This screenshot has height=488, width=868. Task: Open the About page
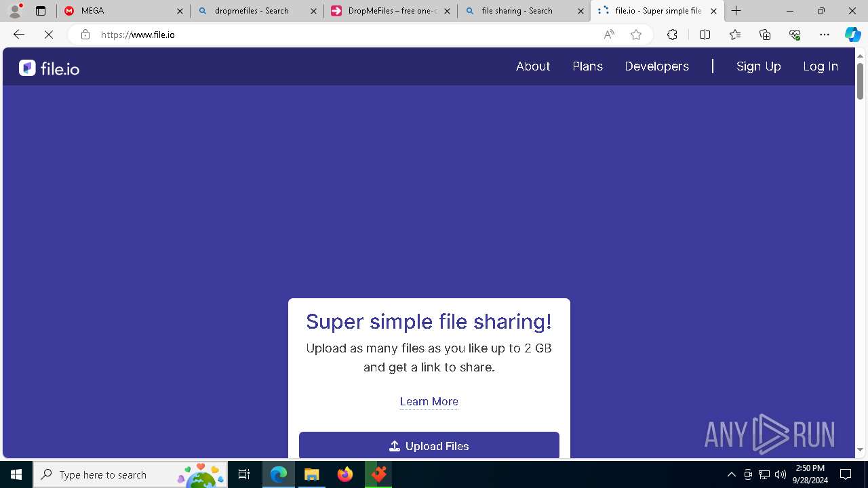pyautogui.click(x=533, y=66)
